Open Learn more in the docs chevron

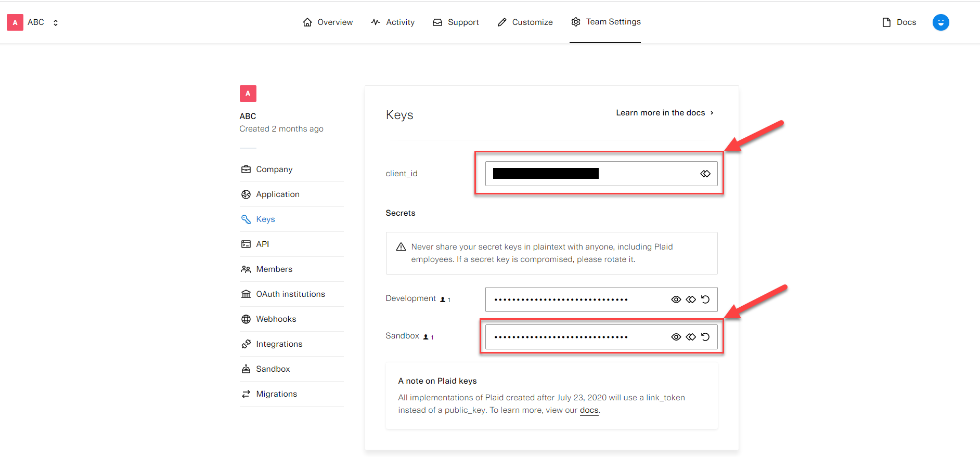coord(712,113)
